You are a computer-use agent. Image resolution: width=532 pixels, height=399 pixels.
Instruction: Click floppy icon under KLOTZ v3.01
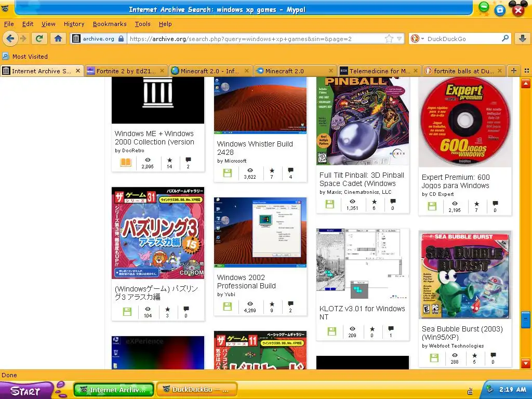coord(332,331)
